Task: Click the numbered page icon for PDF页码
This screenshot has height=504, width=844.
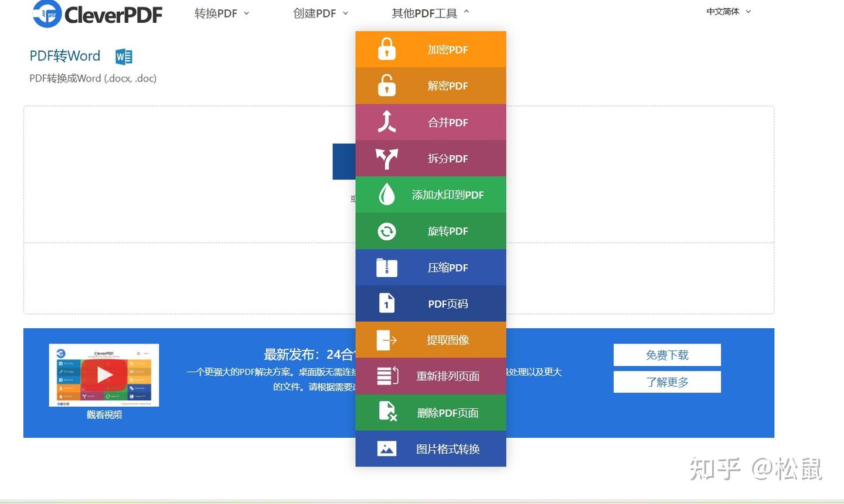Action: (387, 304)
